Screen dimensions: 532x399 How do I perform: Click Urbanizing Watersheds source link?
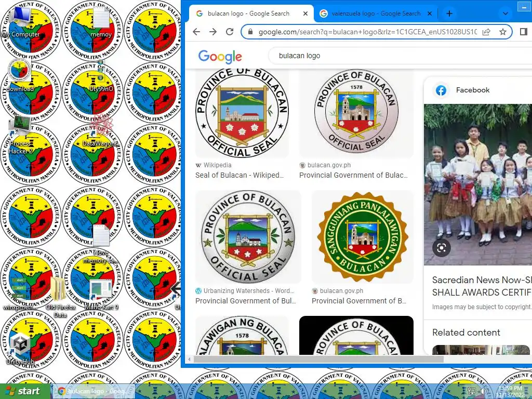pyautogui.click(x=248, y=291)
